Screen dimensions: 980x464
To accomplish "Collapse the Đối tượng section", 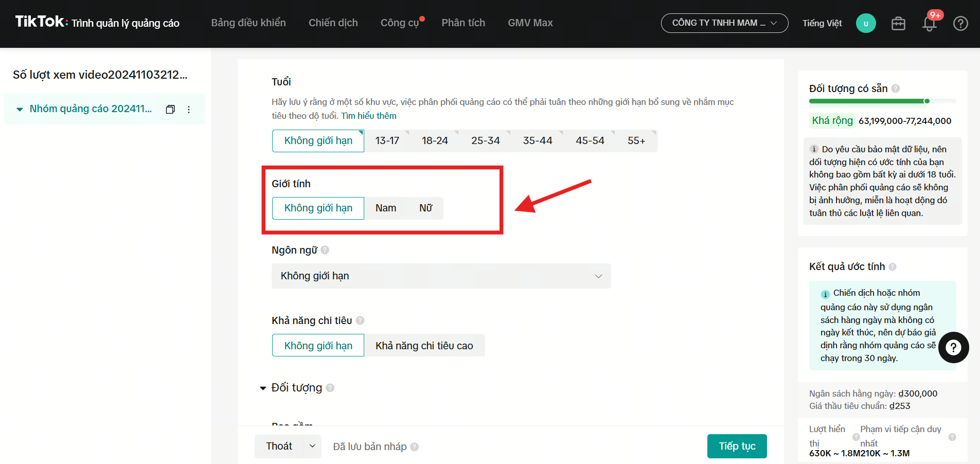I will pyautogui.click(x=262, y=388).
